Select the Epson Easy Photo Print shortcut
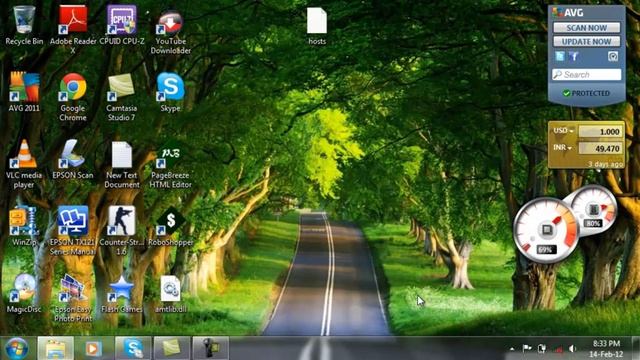The image size is (640, 360). pyautogui.click(x=73, y=298)
